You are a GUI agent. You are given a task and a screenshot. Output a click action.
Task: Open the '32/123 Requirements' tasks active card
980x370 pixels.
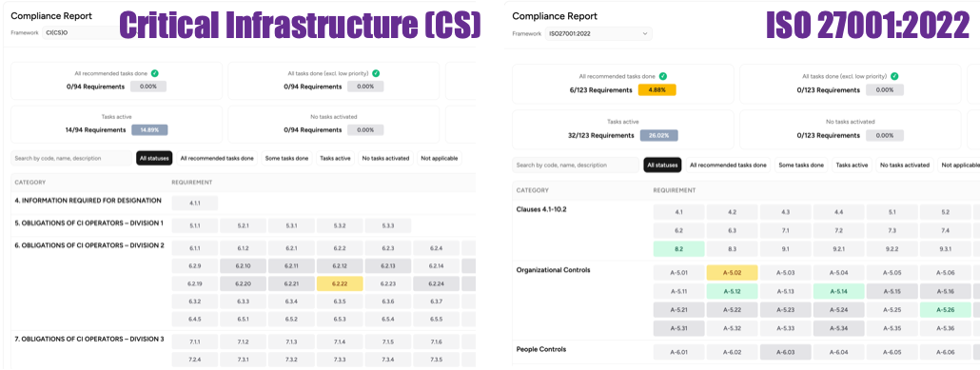point(623,128)
